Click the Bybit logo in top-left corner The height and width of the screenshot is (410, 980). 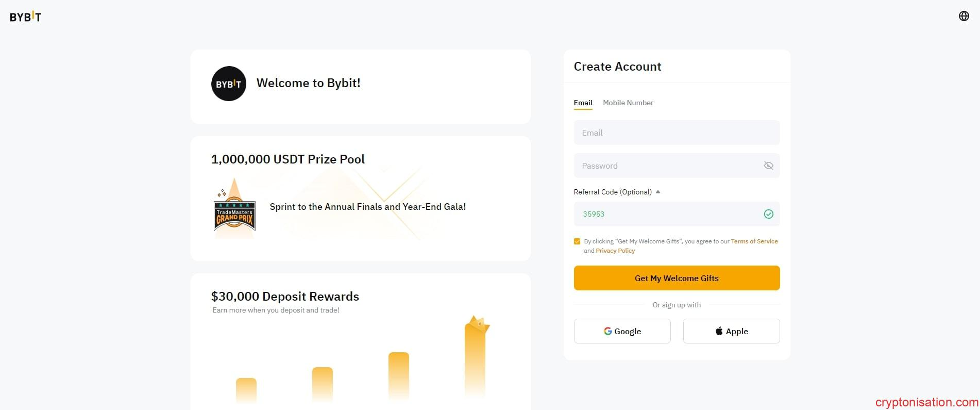pyautogui.click(x=25, y=17)
